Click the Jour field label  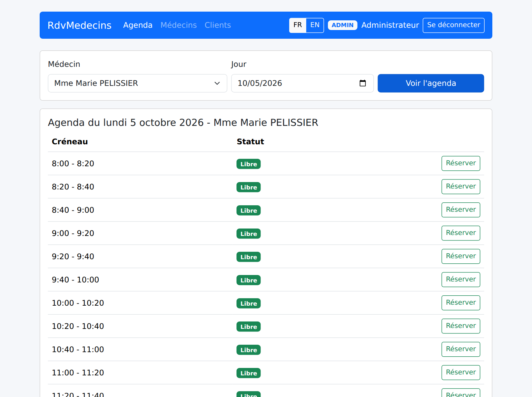coord(239,64)
